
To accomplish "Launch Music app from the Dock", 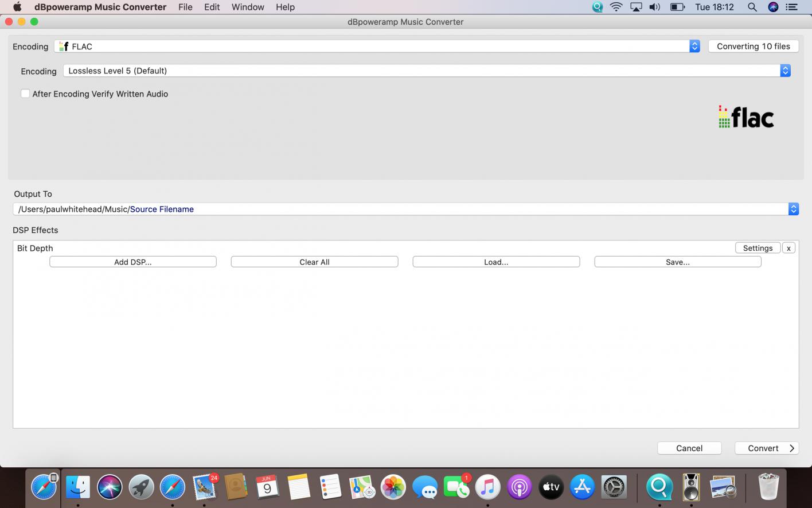I will (487, 487).
